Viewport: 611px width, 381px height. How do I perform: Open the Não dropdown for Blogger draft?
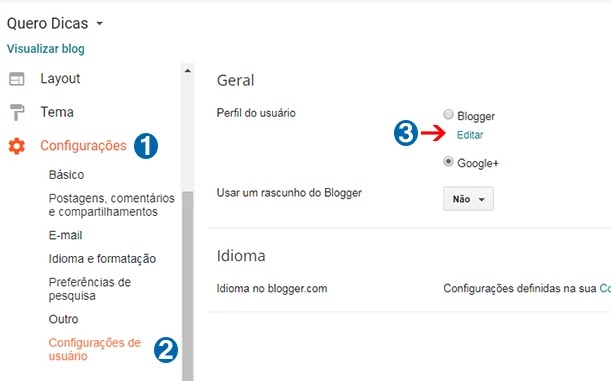(468, 199)
